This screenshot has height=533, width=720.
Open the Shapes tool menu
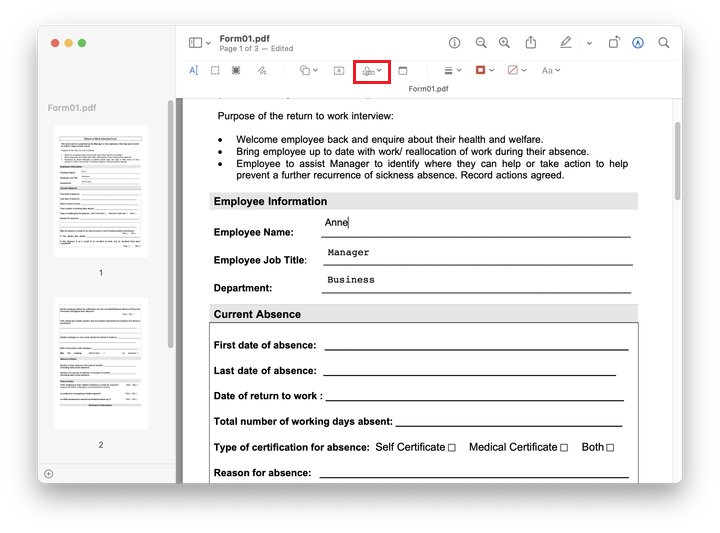tap(309, 70)
